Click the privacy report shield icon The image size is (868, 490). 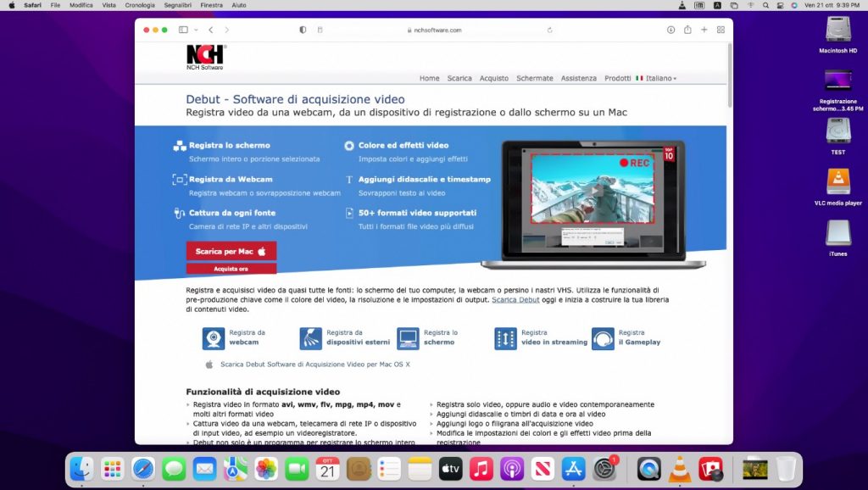303,30
